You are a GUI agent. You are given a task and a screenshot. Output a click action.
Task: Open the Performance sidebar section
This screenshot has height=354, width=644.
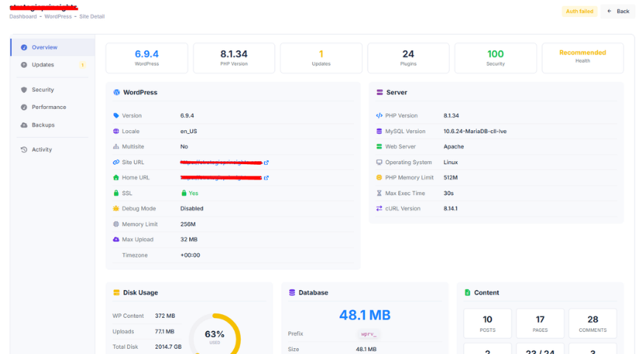click(x=53, y=107)
